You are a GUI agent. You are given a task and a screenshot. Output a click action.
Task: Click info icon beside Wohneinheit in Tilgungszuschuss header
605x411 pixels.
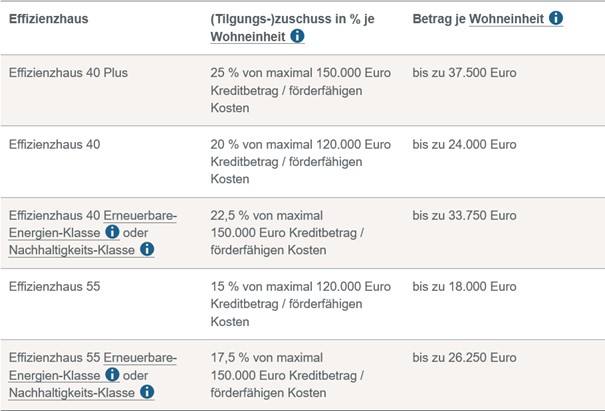297,37
